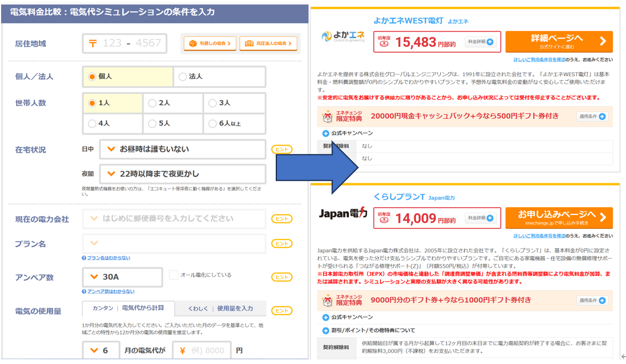Click the 〒 postal mark icon
626x364 pixels.
(x=93, y=43)
